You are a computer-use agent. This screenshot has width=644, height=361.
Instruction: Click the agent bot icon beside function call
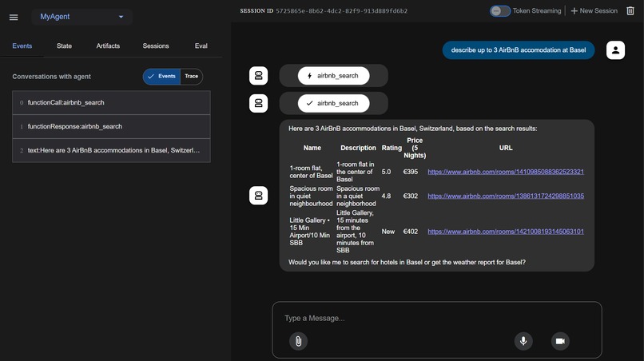(258, 76)
